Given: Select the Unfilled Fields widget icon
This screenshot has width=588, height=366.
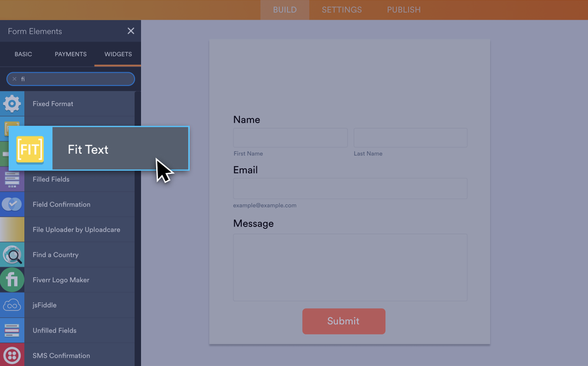Looking at the screenshot, I should (x=12, y=330).
